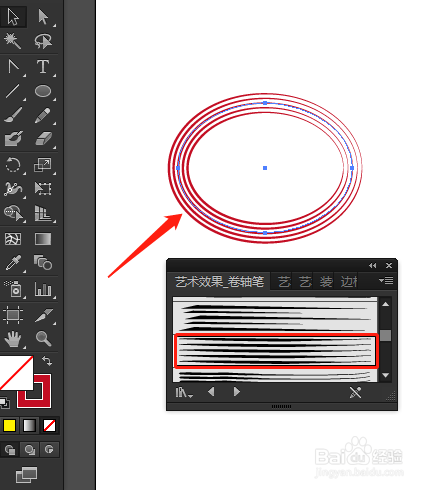
Task: Select the Magic Wand tool
Action: (13, 41)
